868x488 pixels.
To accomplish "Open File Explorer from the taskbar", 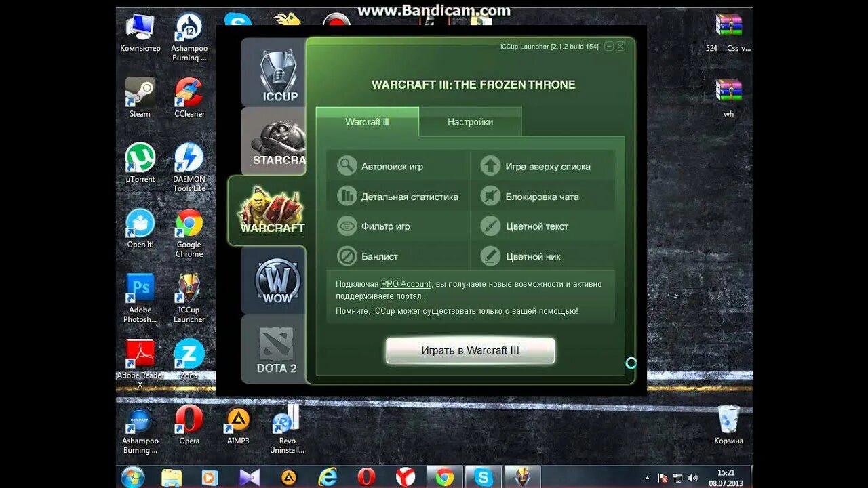I will 172,477.
